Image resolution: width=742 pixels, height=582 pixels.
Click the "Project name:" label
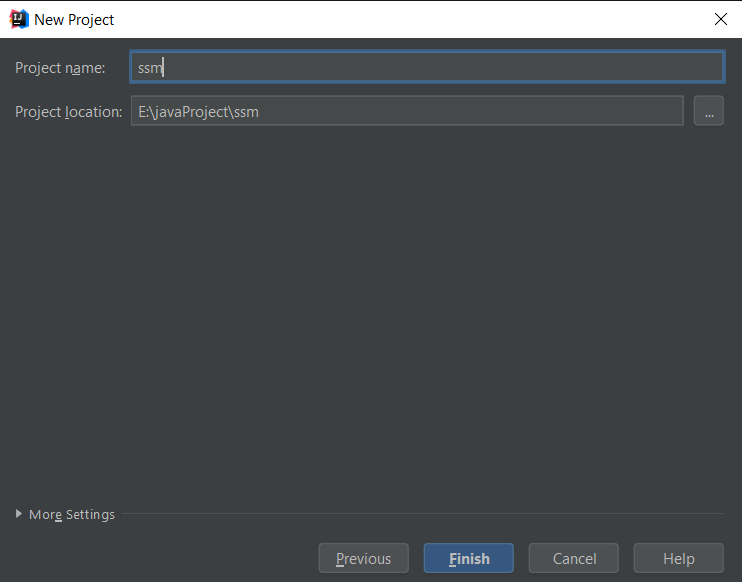(60, 67)
